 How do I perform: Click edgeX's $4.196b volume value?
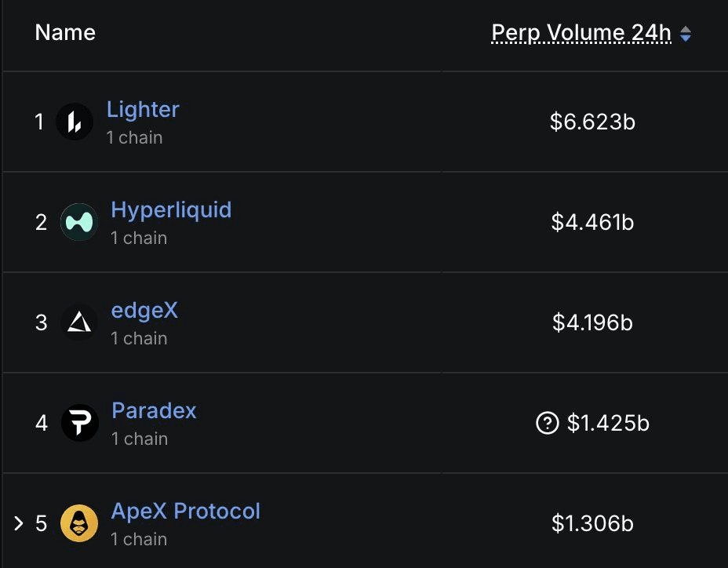point(592,323)
